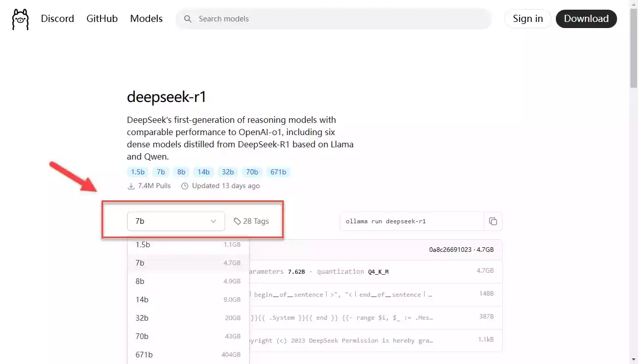Click the Download button
638x364 pixels.
pyautogui.click(x=586, y=19)
